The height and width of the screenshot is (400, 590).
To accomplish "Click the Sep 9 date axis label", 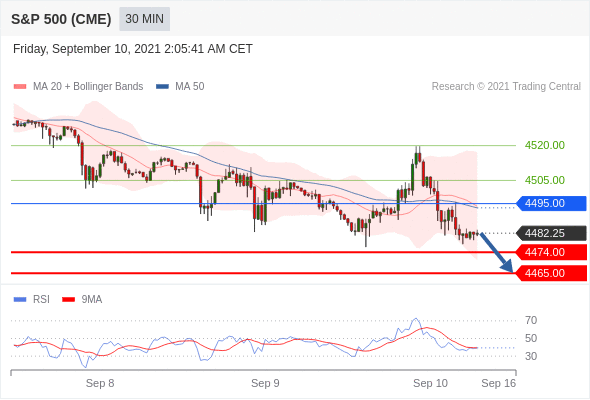I will click(x=265, y=383).
